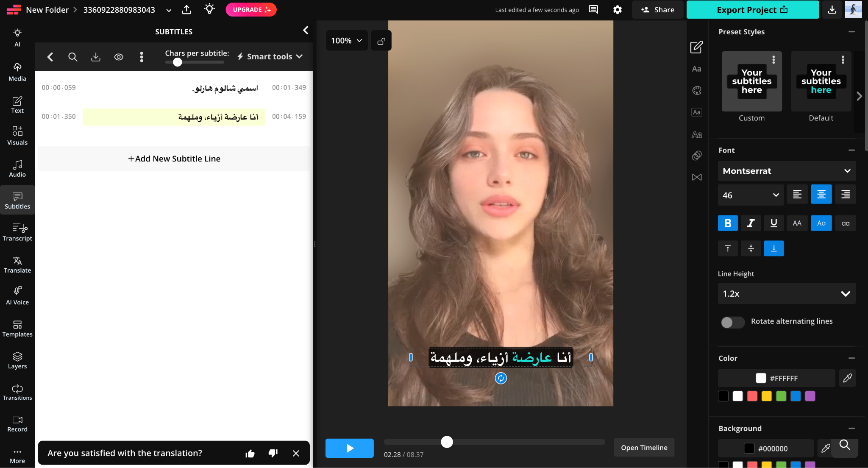Toggle Underline text formatting

click(773, 223)
